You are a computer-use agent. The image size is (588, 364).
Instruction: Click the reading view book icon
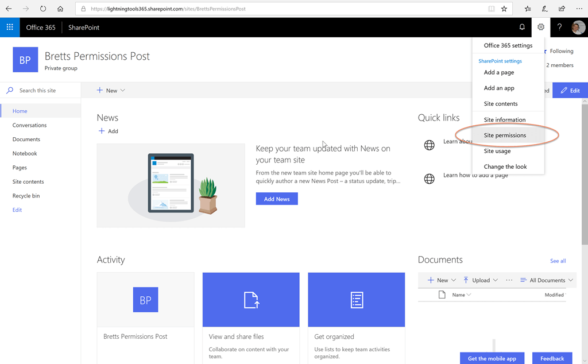[492, 9]
